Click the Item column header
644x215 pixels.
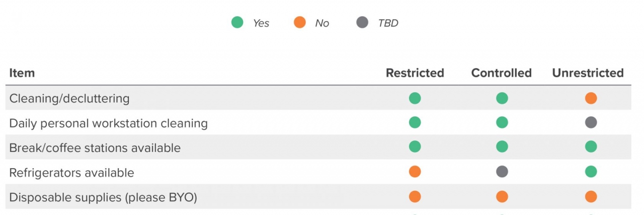22,73
